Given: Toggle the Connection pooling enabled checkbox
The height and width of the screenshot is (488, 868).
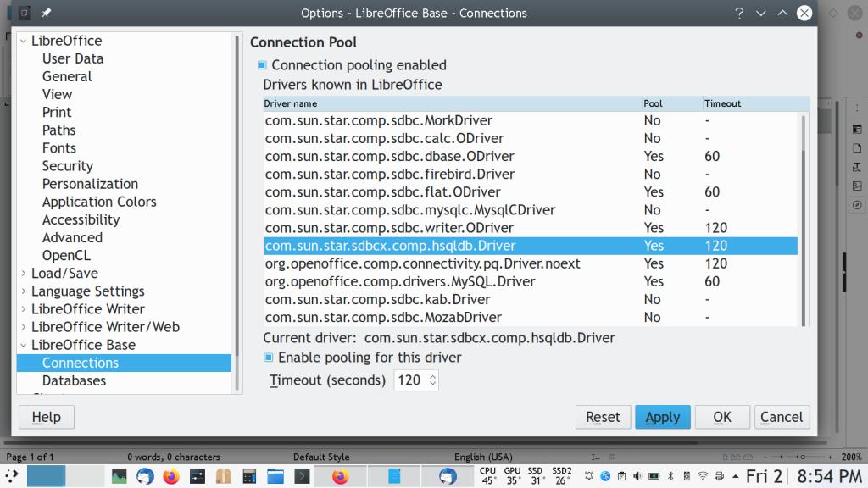Looking at the screenshot, I should pyautogui.click(x=263, y=65).
